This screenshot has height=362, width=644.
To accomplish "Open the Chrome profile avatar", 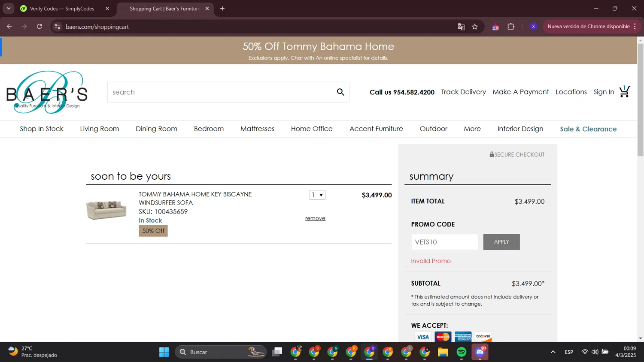I will (x=533, y=27).
